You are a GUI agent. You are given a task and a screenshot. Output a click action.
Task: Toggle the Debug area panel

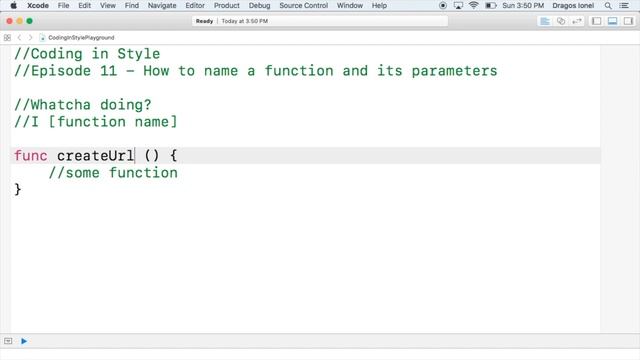[x=613, y=21]
